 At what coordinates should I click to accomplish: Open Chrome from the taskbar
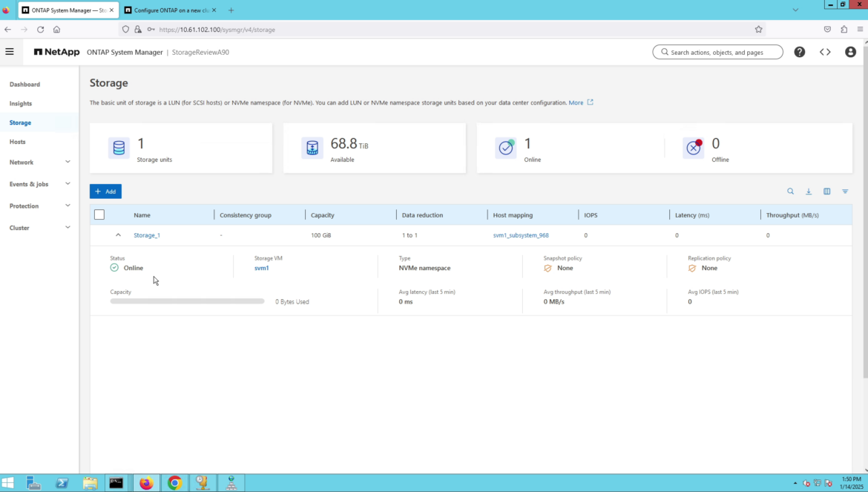174,483
